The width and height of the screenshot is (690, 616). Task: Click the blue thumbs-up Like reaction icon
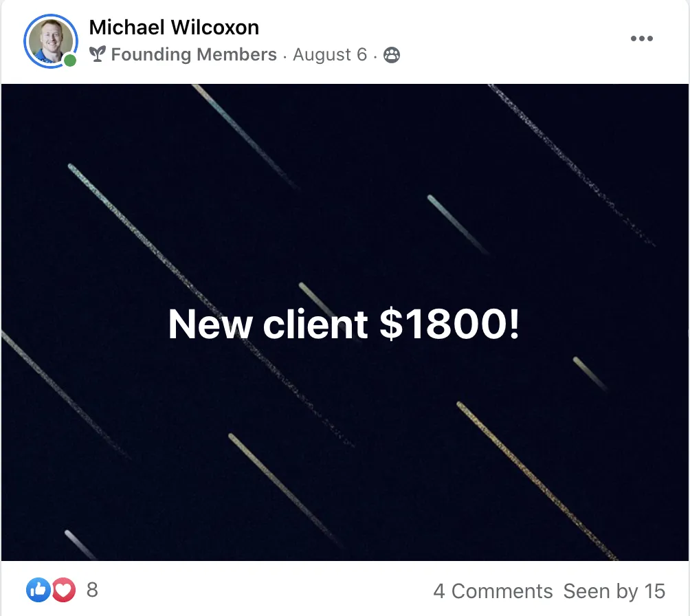[x=38, y=590]
